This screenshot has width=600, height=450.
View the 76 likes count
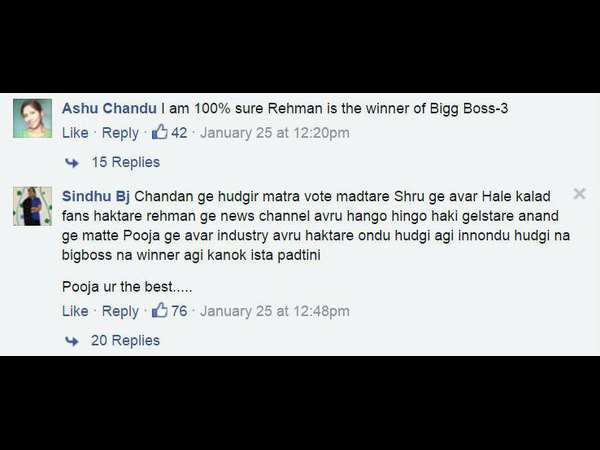tap(179, 311)
